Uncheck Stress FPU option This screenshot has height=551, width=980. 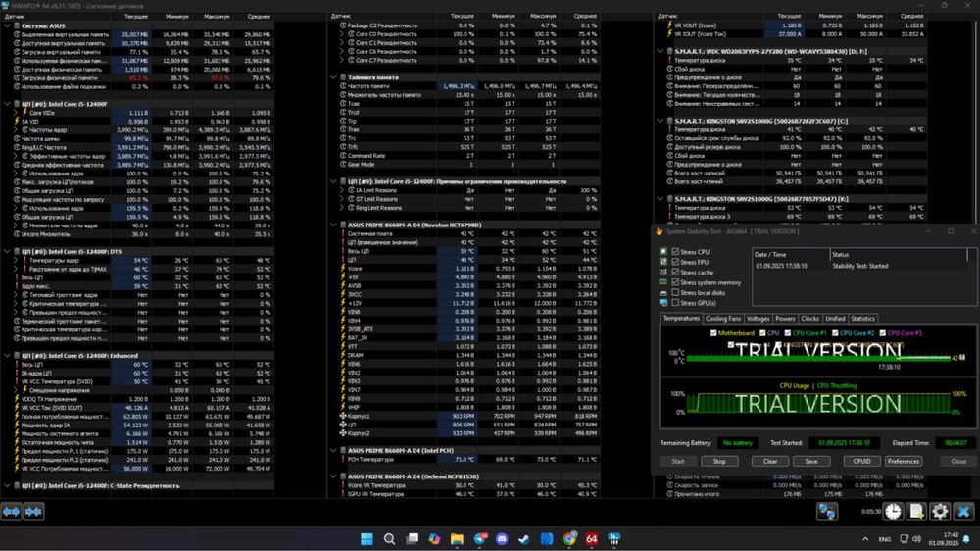675,262
